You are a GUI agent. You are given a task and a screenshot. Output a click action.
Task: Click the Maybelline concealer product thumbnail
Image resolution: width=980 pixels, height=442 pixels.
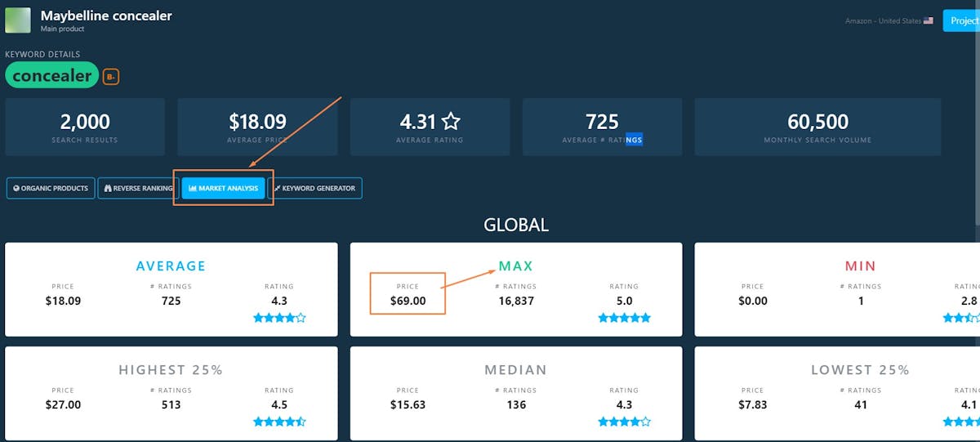pyautogui.click(x=18, y=20)
